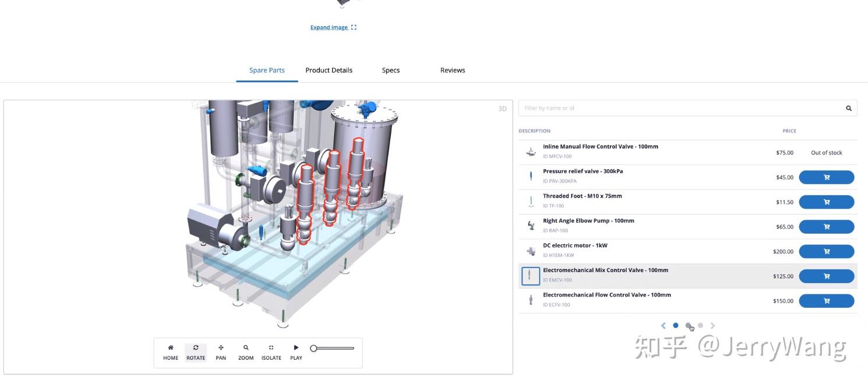Click the previous page chevron
The width and height of the screenshot is (868, 386).
[663, 325]
